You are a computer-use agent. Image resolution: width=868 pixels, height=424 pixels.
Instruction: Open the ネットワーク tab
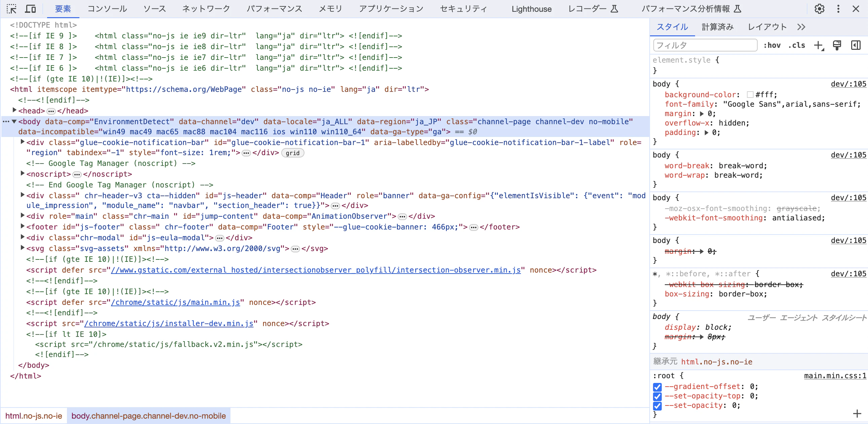(x=206, y=9)
